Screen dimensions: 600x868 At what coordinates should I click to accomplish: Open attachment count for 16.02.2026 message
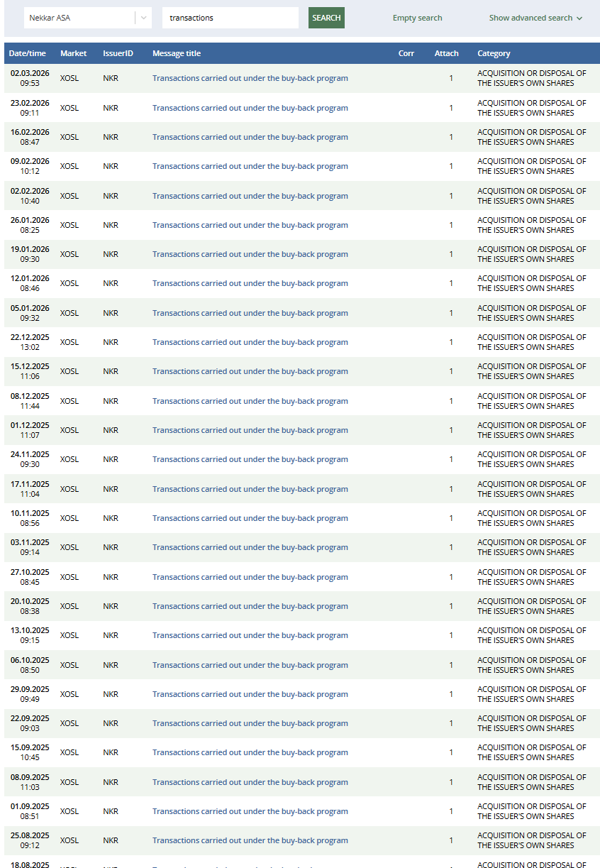[451, 137]
